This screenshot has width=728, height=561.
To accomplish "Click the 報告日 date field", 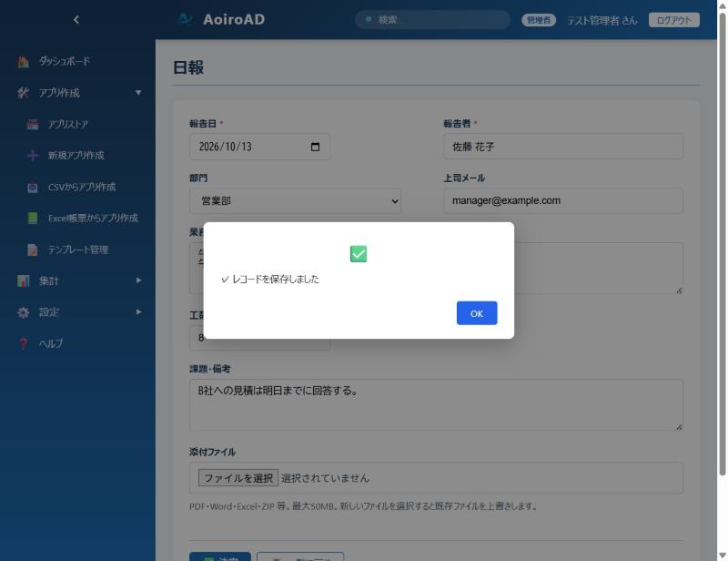I will [259, 147].
